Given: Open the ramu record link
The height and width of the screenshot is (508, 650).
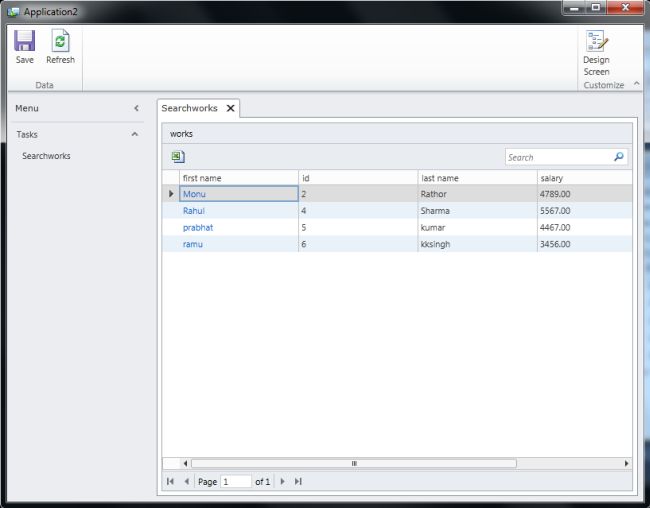Looking at the screenshot, I should 193,244.
